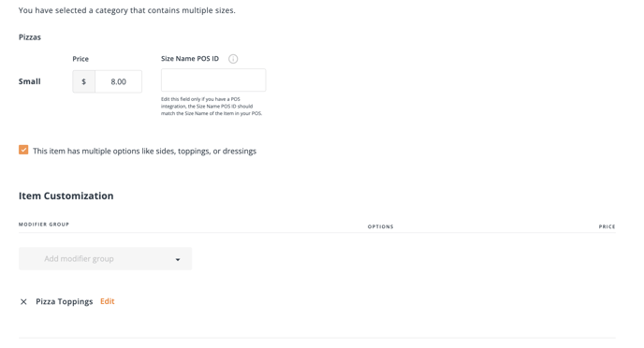Click the 'This item has multiple options' label text
Viewport: 644px width, 348px height.
pyautogui.click(x=144, y=151)
